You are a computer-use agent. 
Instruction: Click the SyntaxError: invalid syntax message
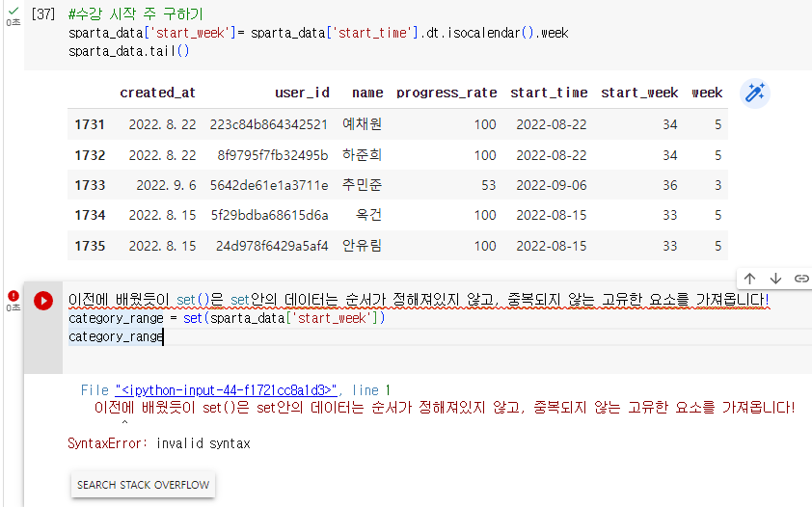click(x=159, y=443)
